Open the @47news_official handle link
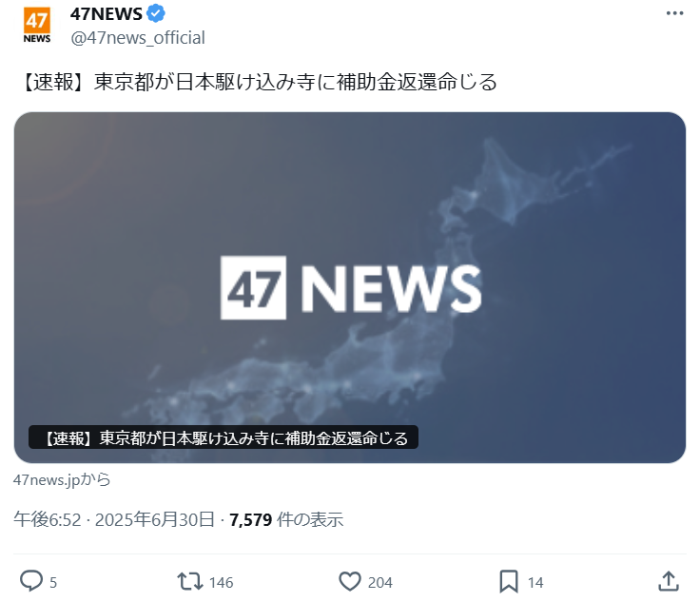Image resolution: width=700 pixels, height=602 pixels. pos(138,38)
